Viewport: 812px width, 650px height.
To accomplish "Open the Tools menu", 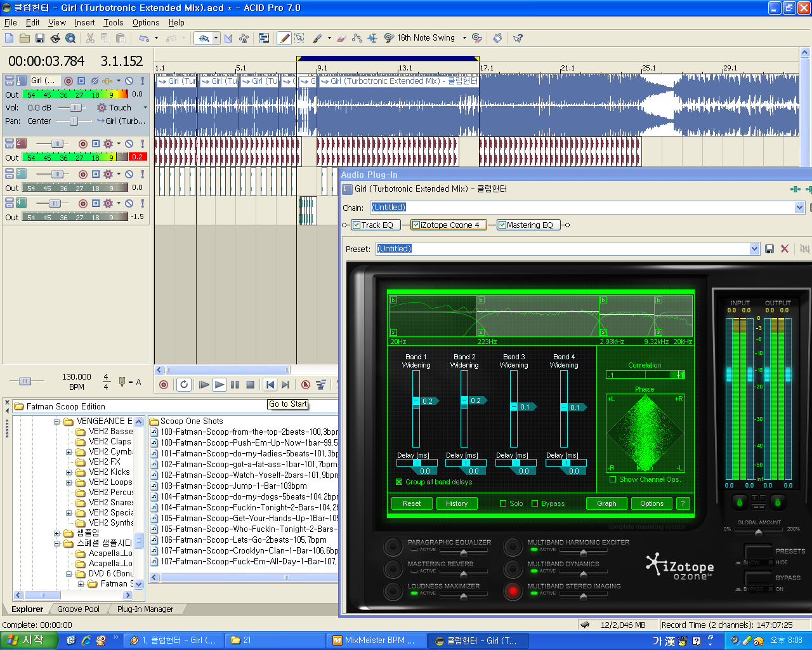I will point(114,22).
